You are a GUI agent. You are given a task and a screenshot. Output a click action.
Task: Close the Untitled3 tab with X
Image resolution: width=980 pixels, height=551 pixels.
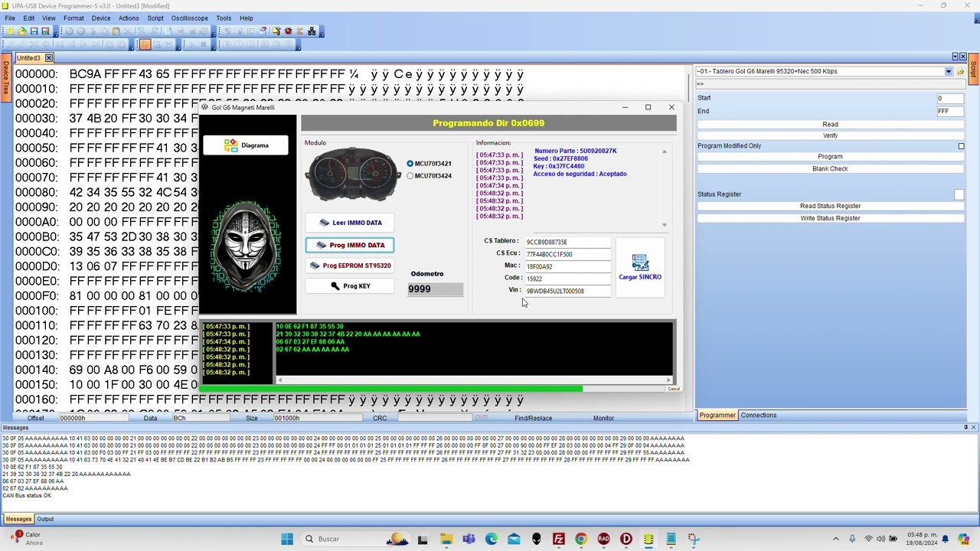tap(49, 58)
